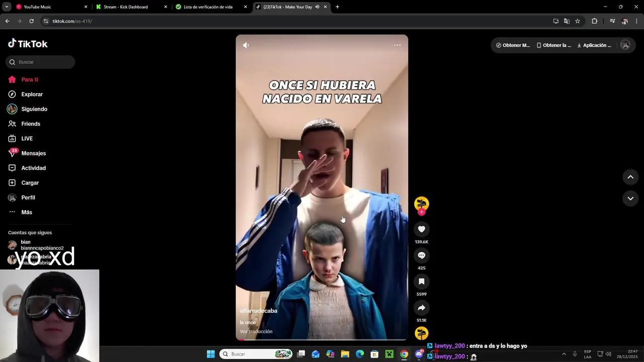View site information icon in address bar
This screenshot has height=362, width=644.
(46, 21)
